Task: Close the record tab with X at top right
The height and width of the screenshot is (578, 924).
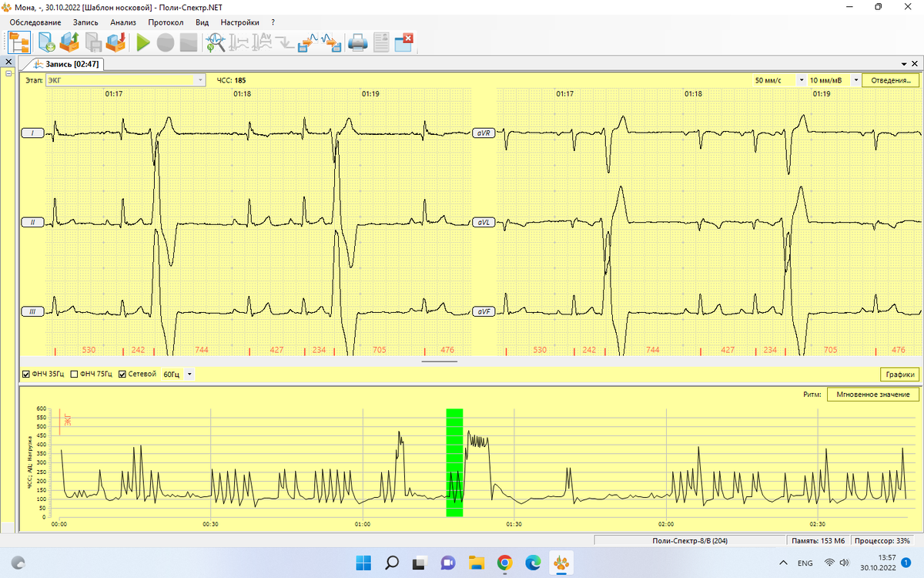Action: pyautogui.click(x=914, y=64)
